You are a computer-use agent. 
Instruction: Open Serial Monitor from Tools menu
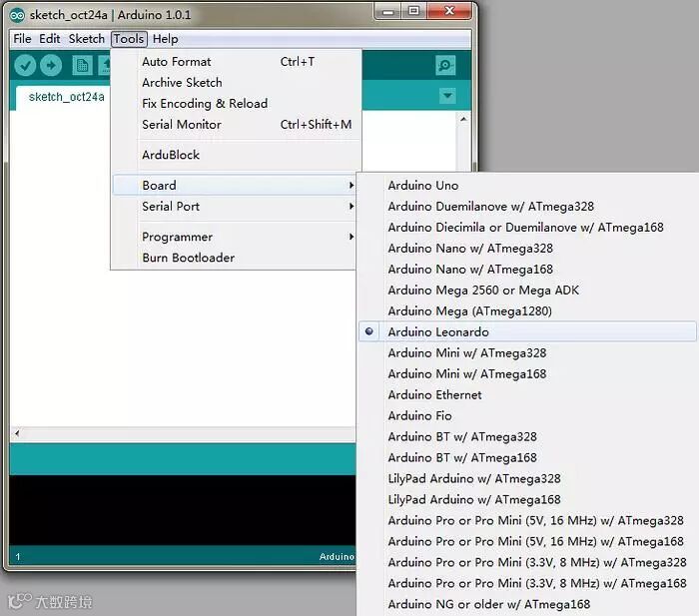[237, 125]
